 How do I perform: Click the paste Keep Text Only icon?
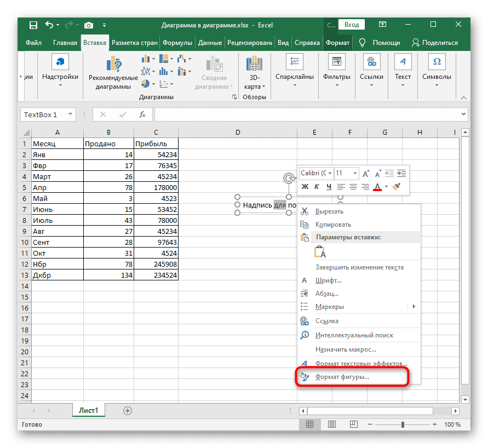320,252
